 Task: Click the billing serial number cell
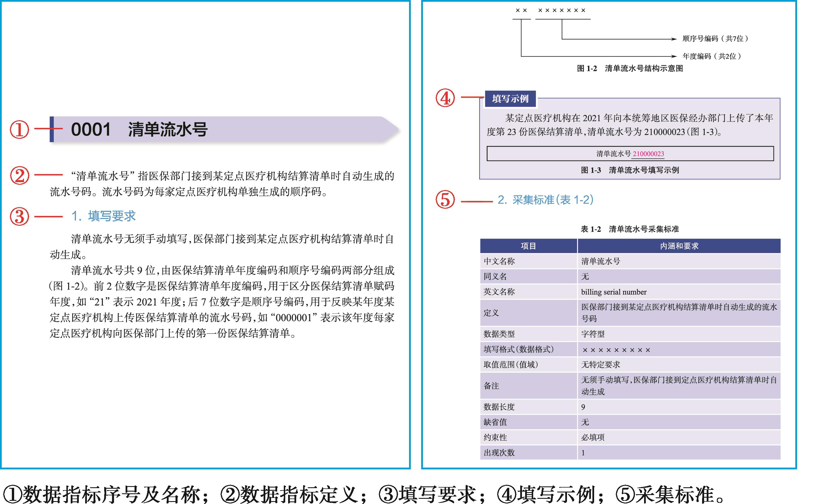click(613, 292)
